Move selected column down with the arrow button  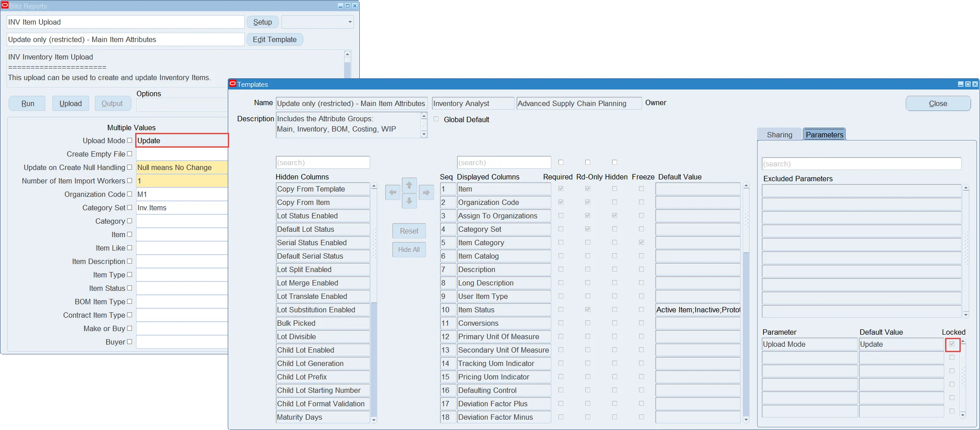coord(409,201)
